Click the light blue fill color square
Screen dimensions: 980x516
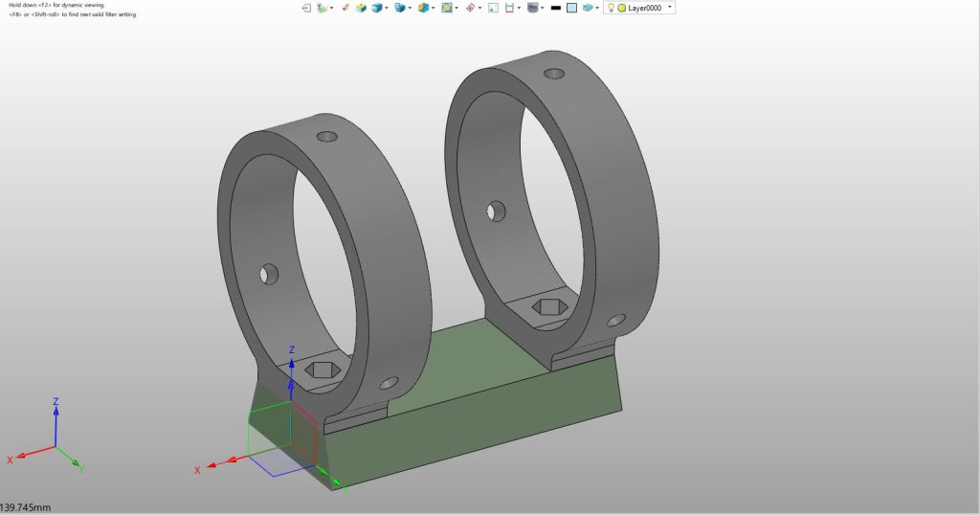point(571,8)
